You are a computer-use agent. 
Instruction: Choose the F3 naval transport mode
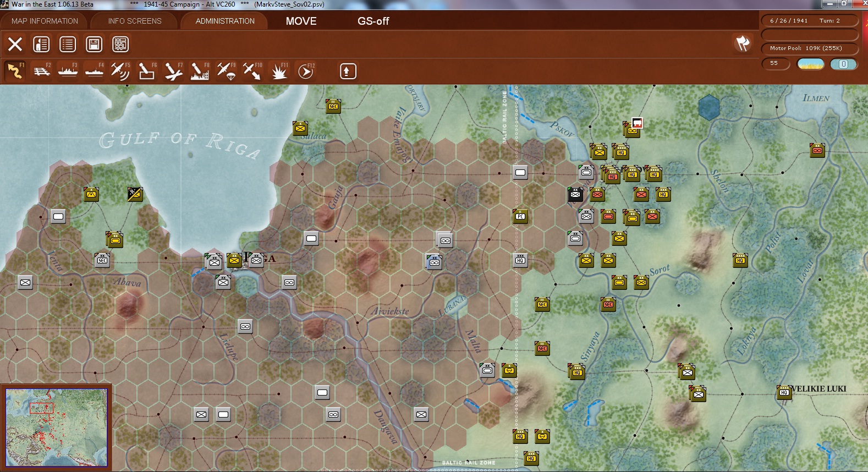click(x=68, y=71)
